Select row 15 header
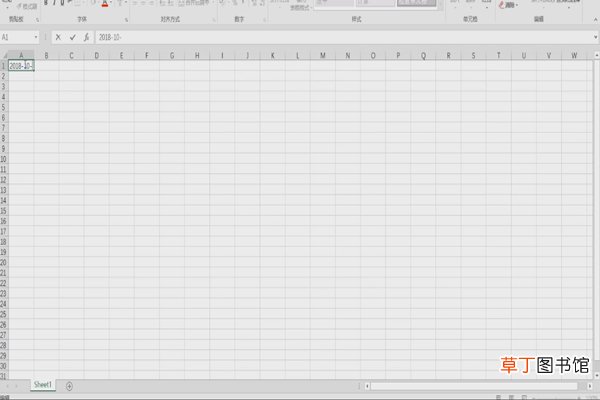This screenshot has height=400, width=600. tap(4, 211)
